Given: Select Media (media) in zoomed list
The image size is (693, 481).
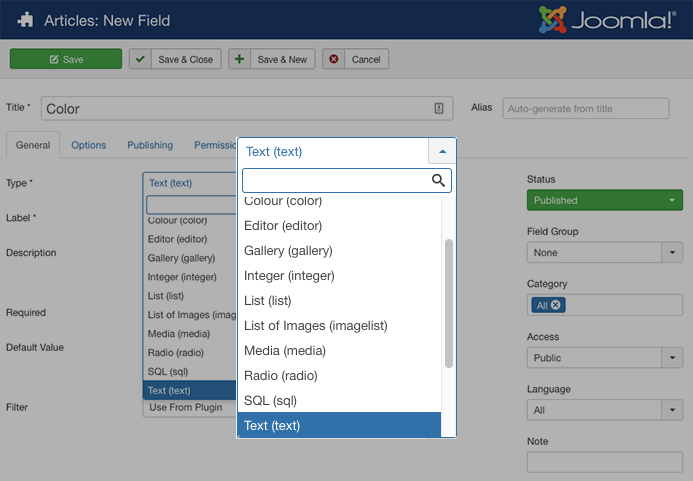Looking at the screenshot, I should pos(339,351).
